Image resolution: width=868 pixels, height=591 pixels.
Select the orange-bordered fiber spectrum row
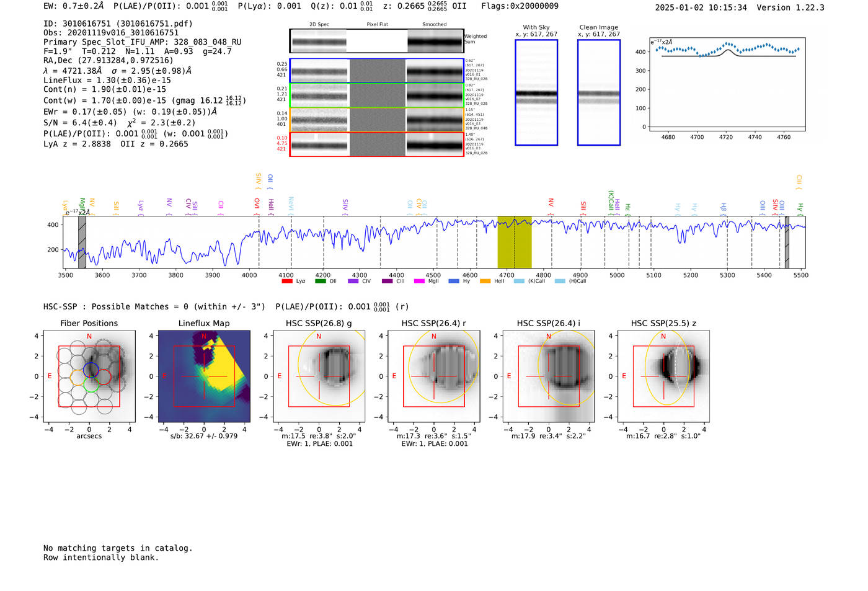tap(376, 120)
